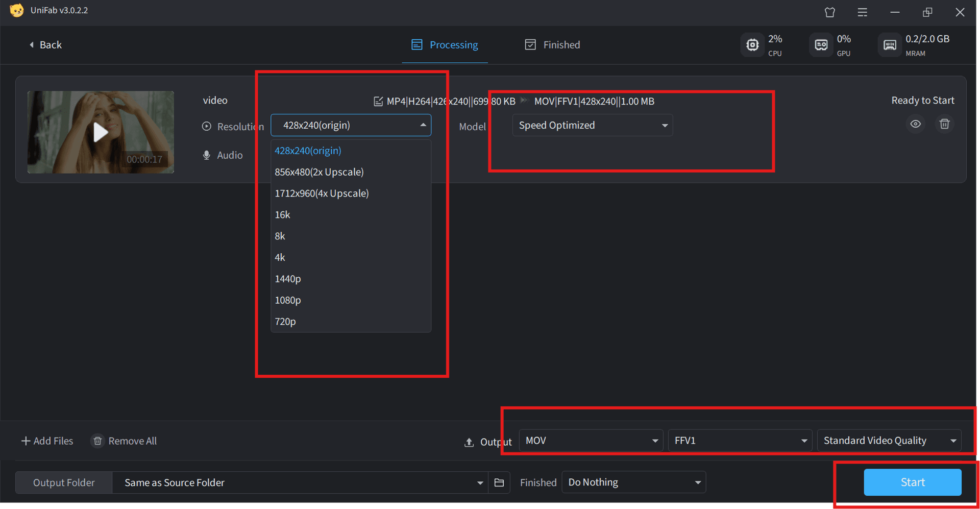
Task: Click the MRAM memory icon
Action: coord(890,45)
